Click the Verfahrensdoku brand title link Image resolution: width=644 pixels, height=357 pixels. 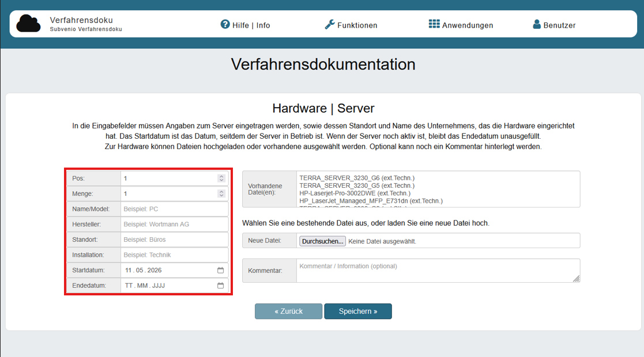click(81, 20)
